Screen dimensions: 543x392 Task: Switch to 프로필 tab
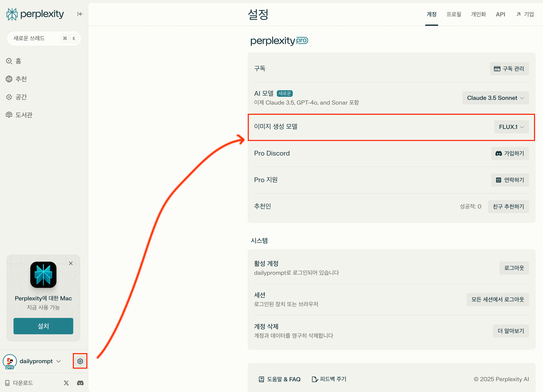click(454, 14)
